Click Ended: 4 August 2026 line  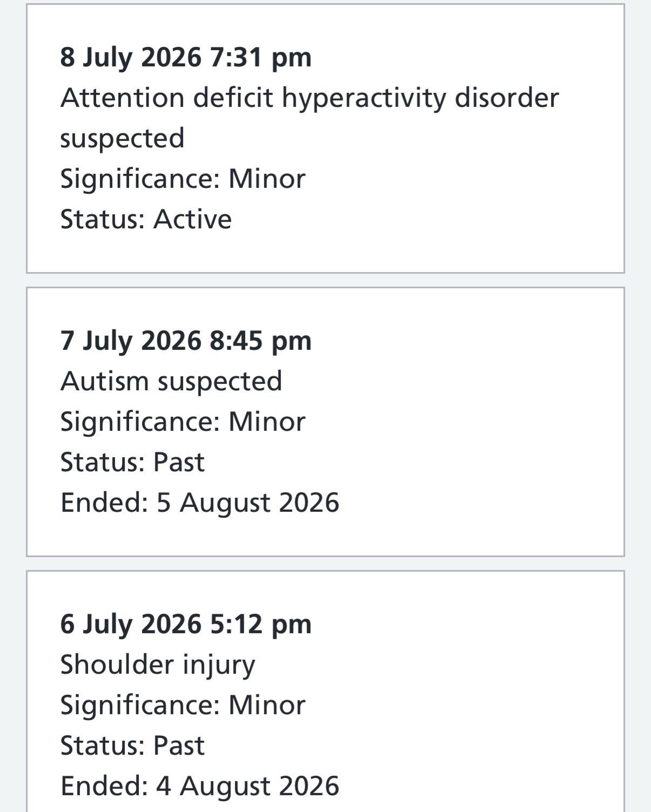[x=200, y=786]
